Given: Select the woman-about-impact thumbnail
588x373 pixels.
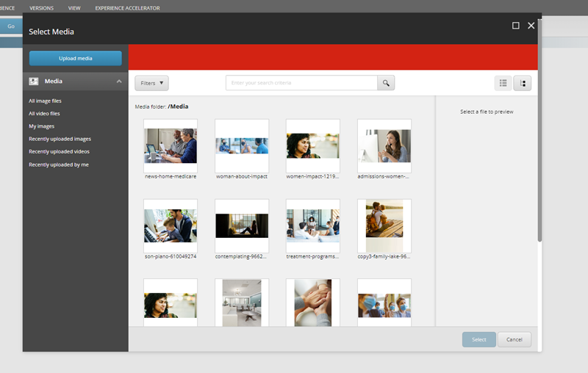Looking at the screenshot, I should tap(242, 145).
